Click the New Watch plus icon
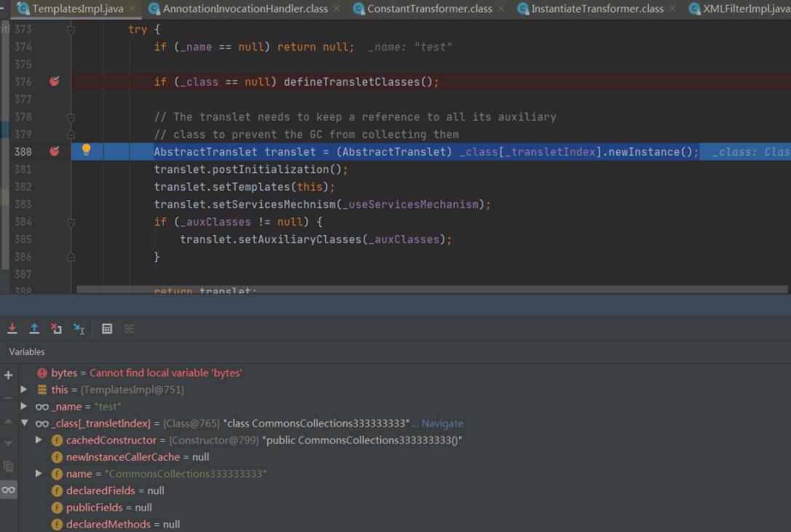This screenshot has width=791, height=532. point(9,375)
